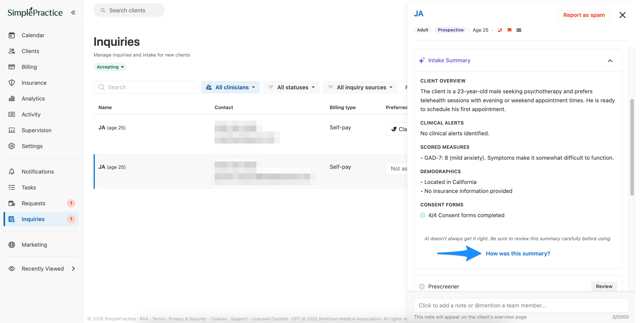Viewport: 644px width, 323px height.
Task: Close the JA inquiry panel
Action: point(622,15)
